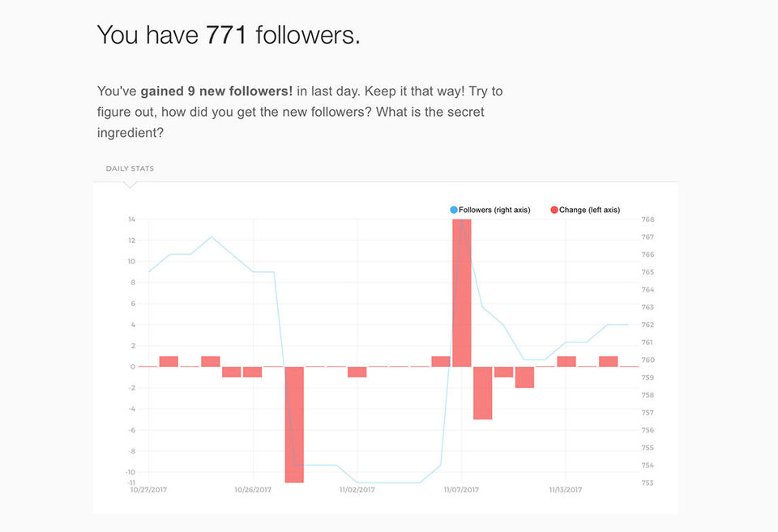Screen dimensions: 778x532
Task: Click the -11 value on left axis
Action: pyautogui.click(x=130, y=483)
